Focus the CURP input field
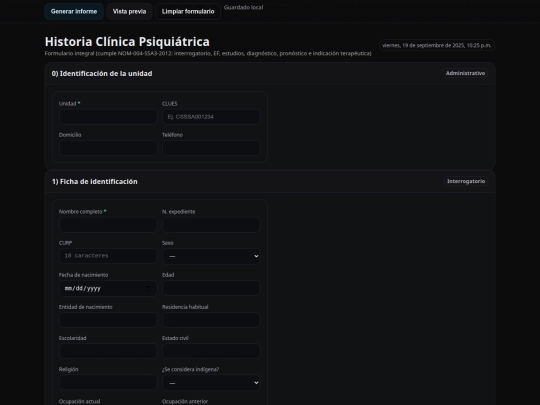This screenshot has height=405, width=540. pyautogui.click(x=108, y=256)
